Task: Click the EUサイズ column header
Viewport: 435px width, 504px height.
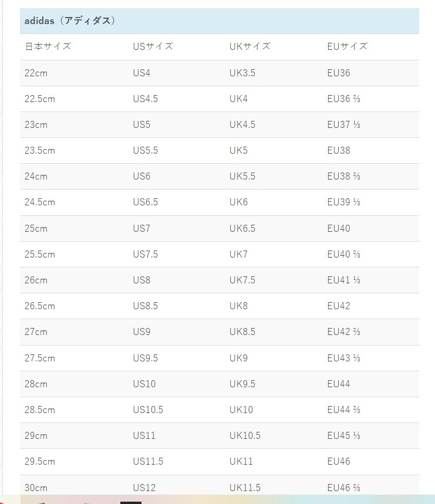Action: pos(347,46)
